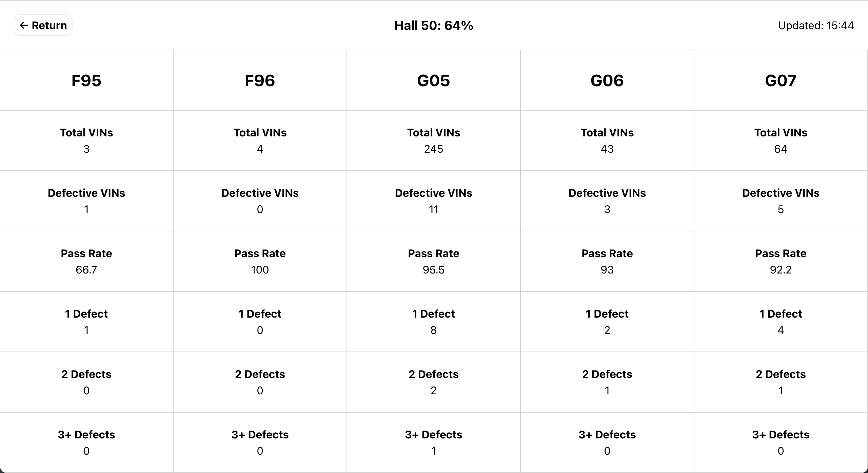Click the Hall 50: 64% title
Image resolution: width=868 pixels, height=473 pixels.
[434, 25]
